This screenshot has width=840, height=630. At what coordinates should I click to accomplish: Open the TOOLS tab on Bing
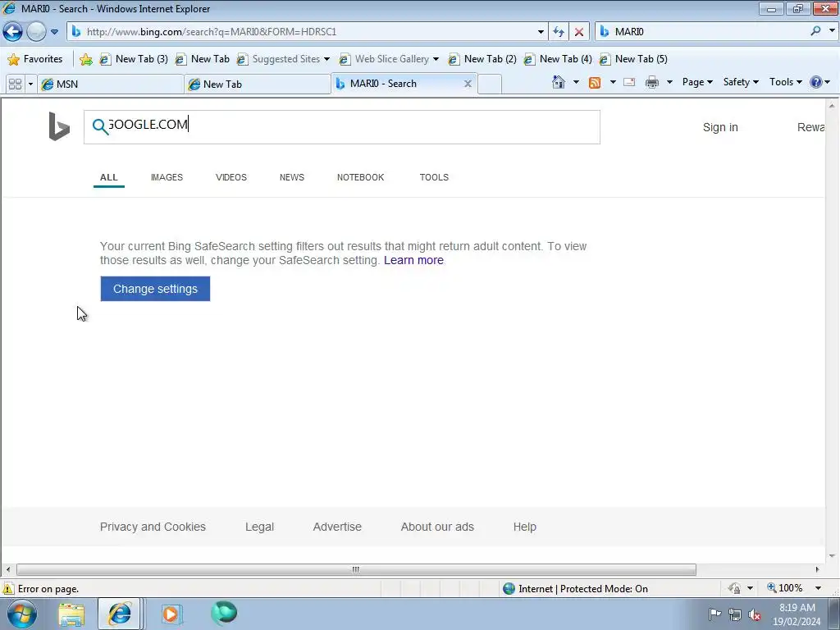(x=434, y=177)
